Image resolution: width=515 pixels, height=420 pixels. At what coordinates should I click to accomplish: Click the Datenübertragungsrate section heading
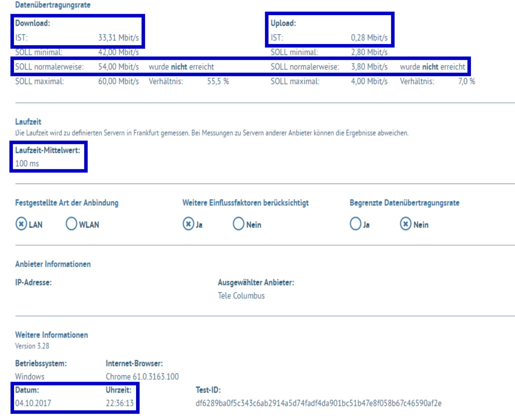pos(53,5)
